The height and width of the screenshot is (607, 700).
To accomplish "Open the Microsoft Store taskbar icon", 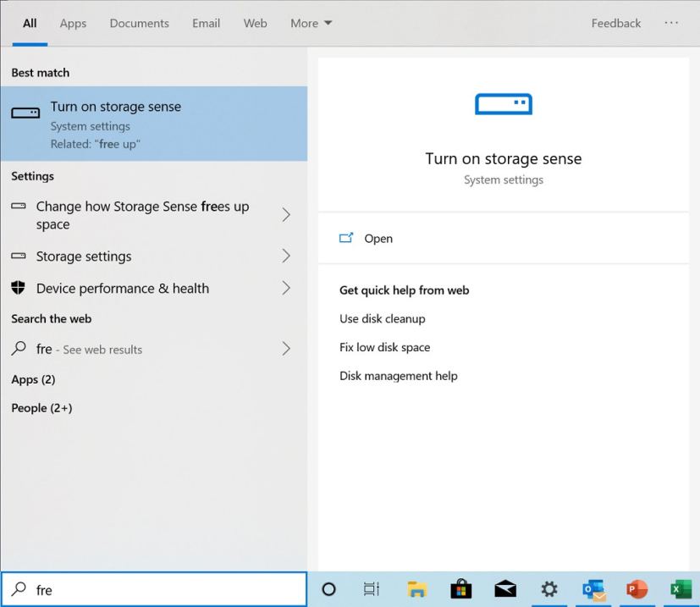I will point(461,589).
